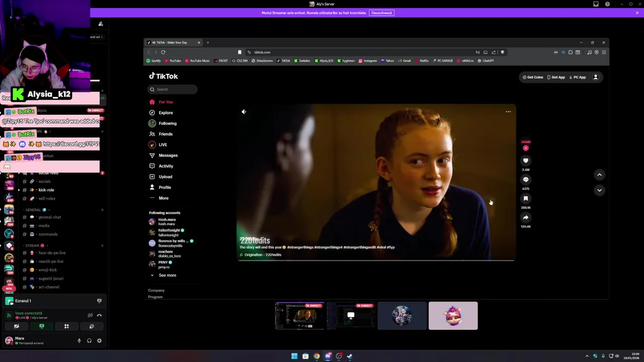Image resolution: width=644 pixels, height=362 pixels.
Task: Open the TikTok profile avatar menu
Action: 596,77
